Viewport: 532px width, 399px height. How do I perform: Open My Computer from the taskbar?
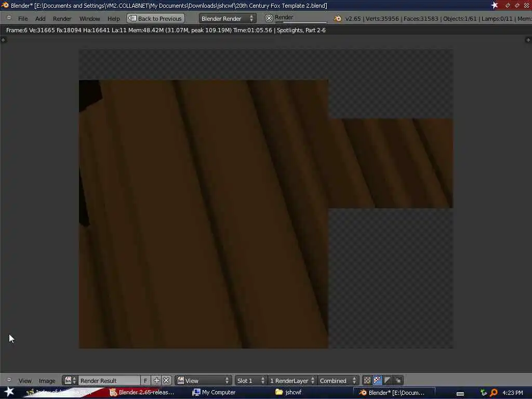click(214, 392)
